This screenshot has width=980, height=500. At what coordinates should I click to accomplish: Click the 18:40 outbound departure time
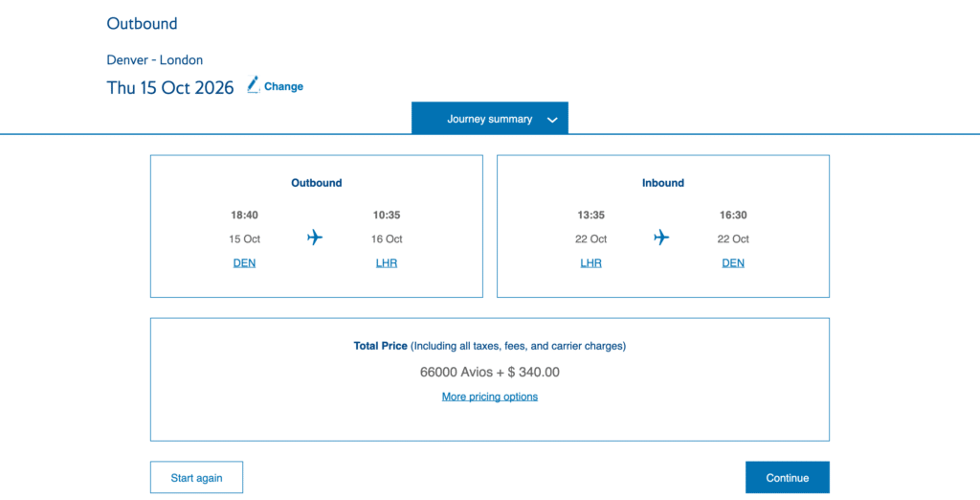pyautogui.click(x=244, y=216)
